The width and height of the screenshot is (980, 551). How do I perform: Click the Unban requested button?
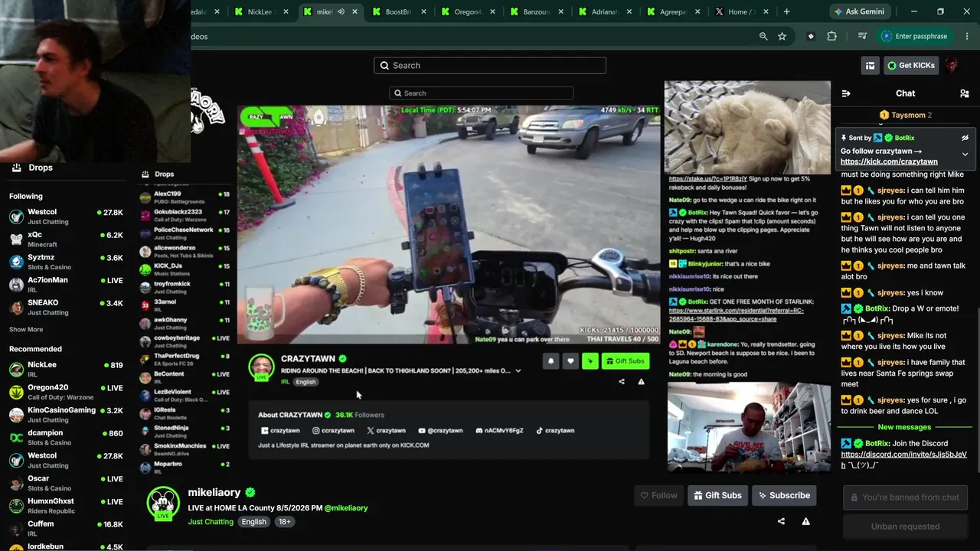coord(905,527)
